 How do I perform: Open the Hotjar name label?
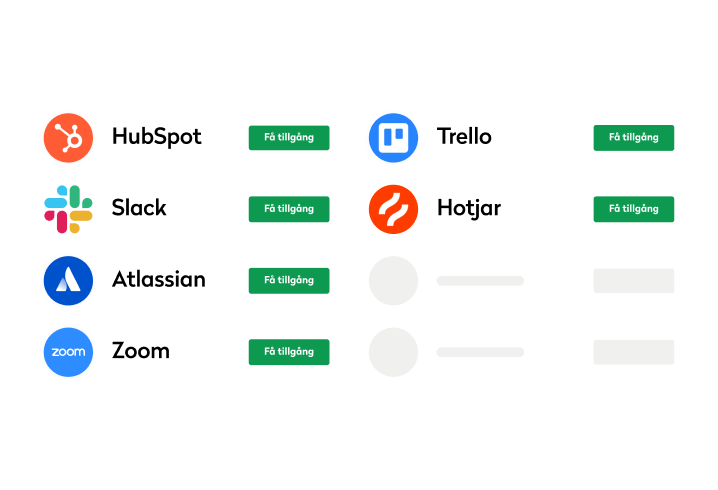point(468,208)
